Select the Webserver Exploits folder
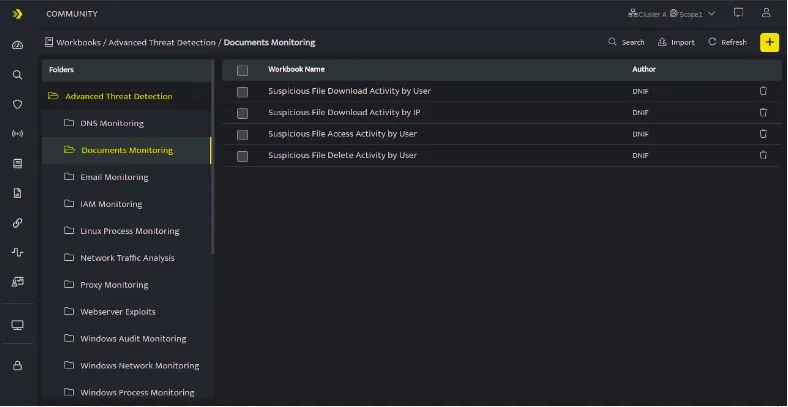This screenshot has width=788, height=407. [127, 312]
